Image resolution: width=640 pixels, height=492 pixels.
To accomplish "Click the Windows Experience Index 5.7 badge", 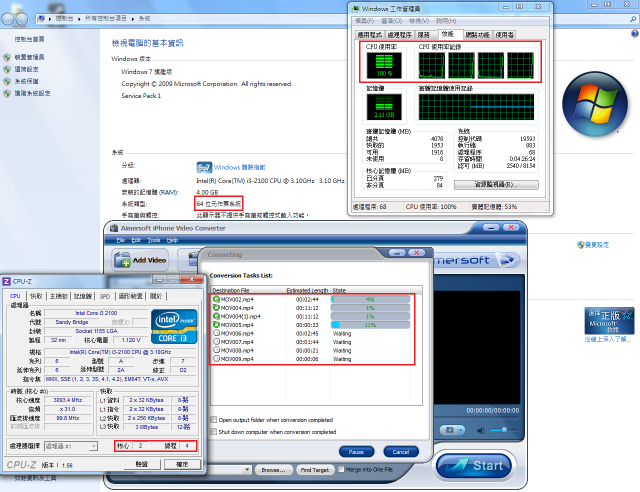I will [x=204, y=167].
